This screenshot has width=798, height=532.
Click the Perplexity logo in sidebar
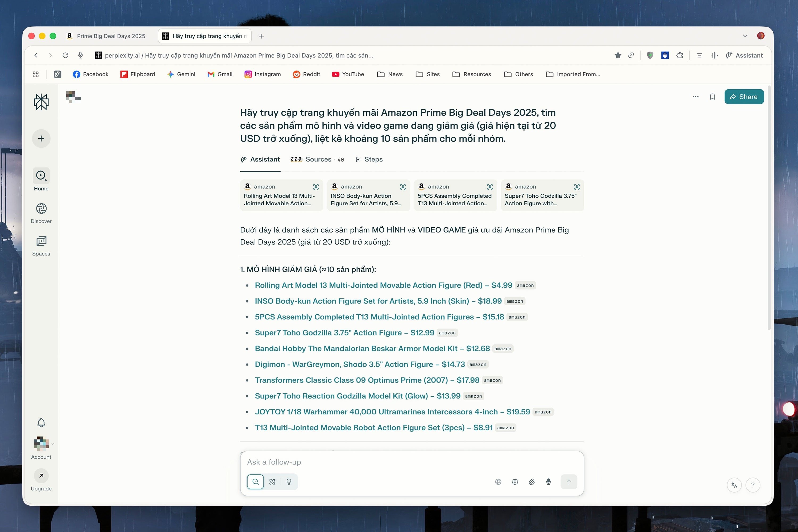tap(41, 101)
